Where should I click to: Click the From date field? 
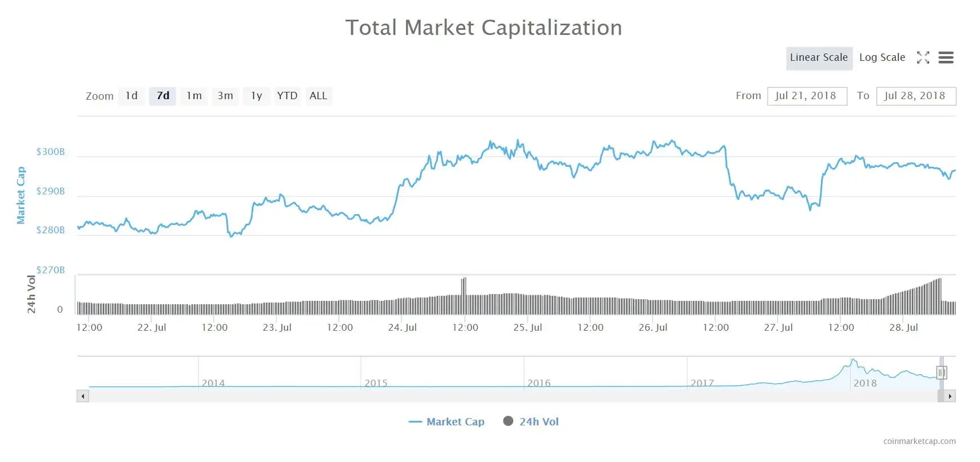806,96
